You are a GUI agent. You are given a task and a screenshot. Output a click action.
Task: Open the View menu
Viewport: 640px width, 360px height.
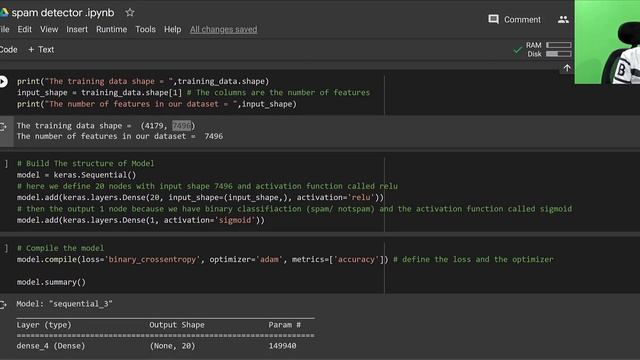tap(49, 29)
